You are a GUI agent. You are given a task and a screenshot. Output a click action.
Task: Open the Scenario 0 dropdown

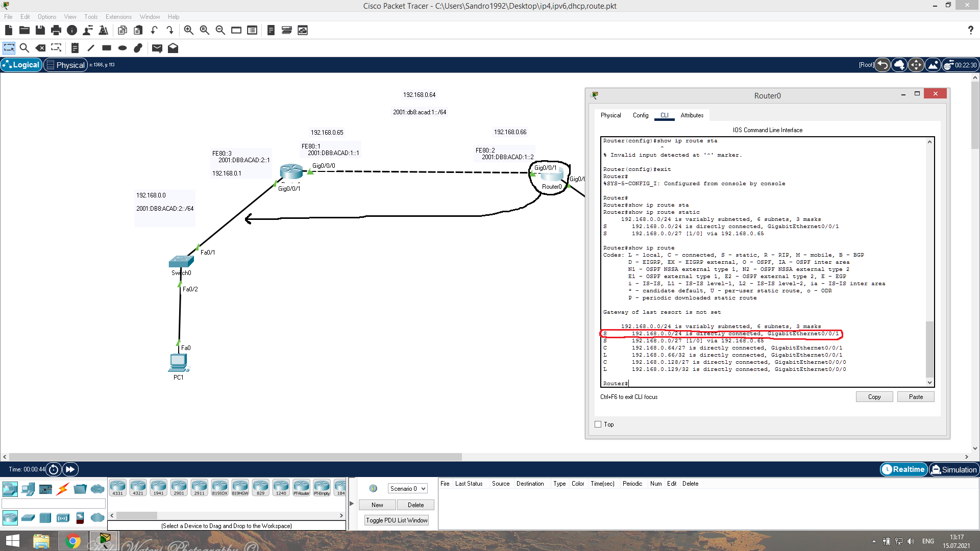[407, 489]
